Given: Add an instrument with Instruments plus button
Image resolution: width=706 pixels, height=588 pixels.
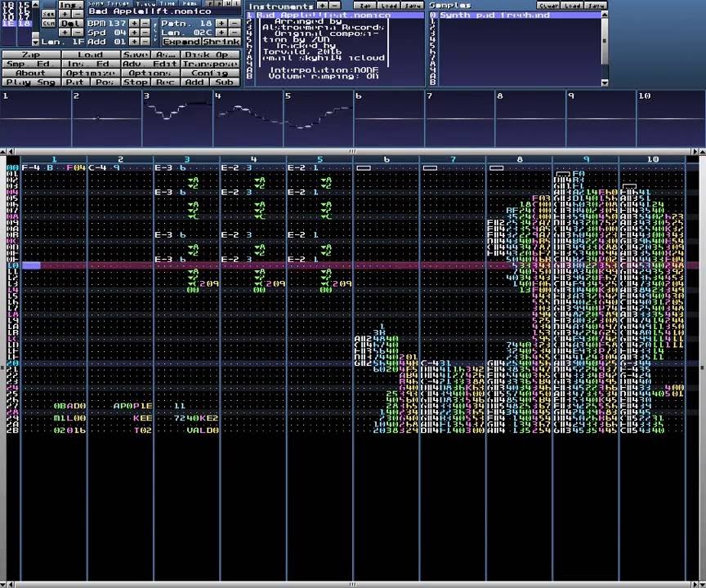Looking at the screenshot, I should [323, 6].
